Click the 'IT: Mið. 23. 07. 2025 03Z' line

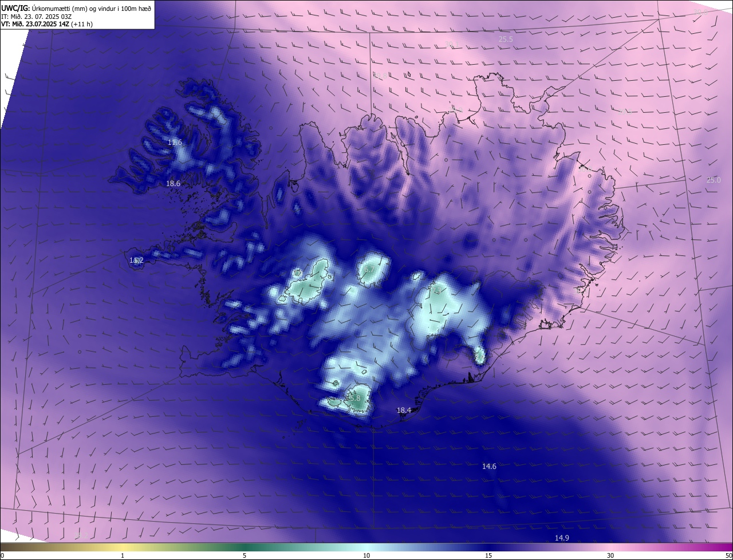pos(37,16)
